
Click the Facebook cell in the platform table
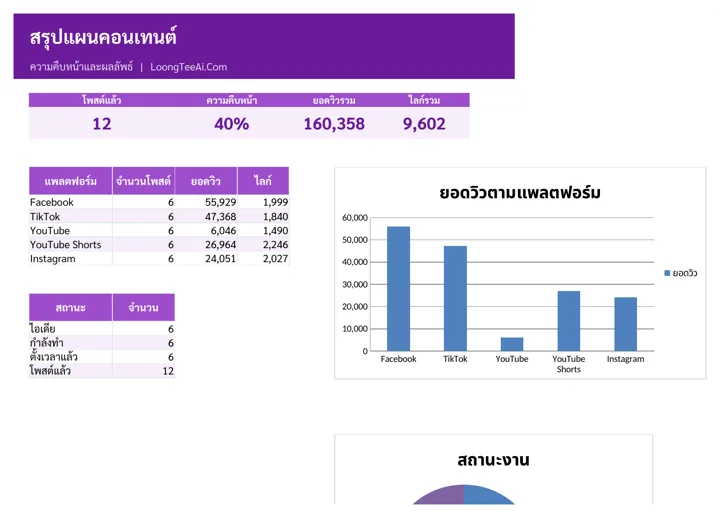click(x=70, y=202)
